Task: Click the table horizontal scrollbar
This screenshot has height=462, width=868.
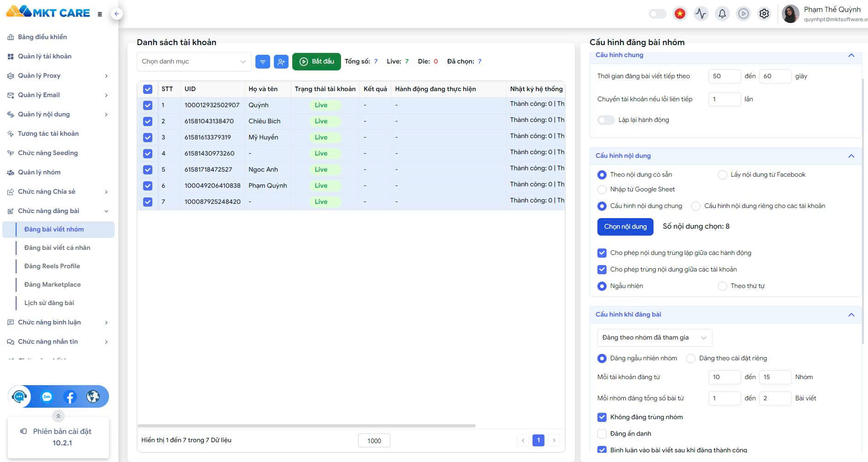Action: tap(307, 426)
